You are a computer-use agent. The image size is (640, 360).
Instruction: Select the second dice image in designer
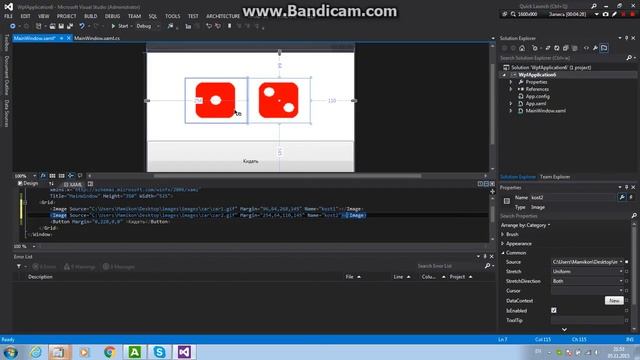click(x=279, y=100)
